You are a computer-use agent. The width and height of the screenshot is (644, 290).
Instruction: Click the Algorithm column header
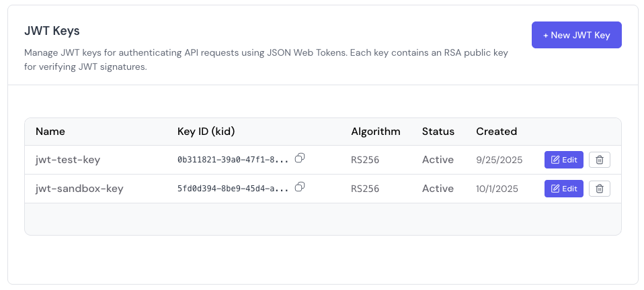click(x=375, y=132)
